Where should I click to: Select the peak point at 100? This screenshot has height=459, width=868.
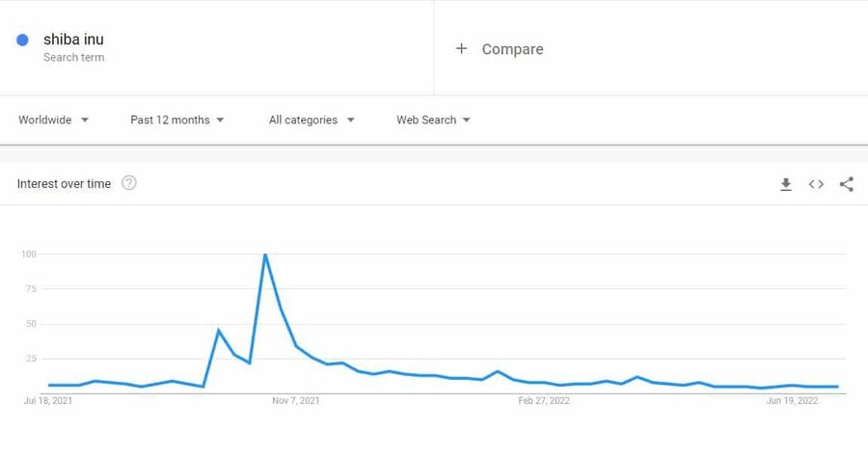[x=266, y=255]
